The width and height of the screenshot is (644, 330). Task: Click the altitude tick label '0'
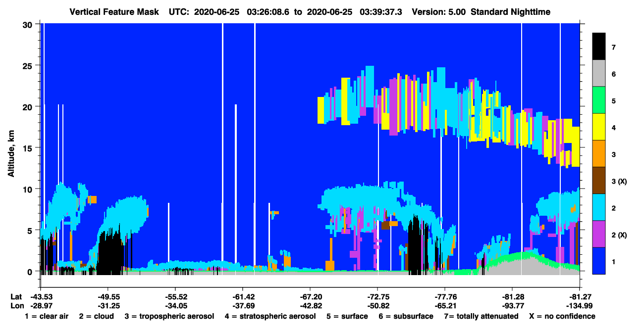[31, 271]
